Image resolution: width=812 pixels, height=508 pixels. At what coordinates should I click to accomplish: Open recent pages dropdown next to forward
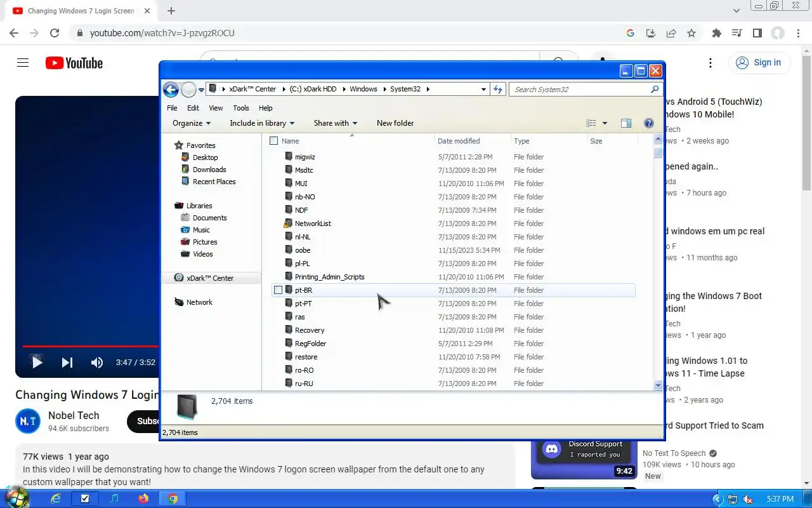tap(201, 90)
